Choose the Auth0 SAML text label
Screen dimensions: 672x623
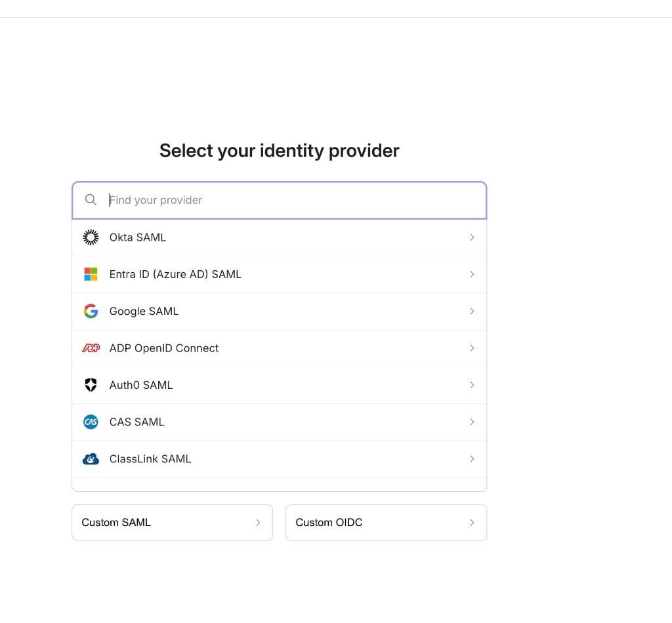141,385
